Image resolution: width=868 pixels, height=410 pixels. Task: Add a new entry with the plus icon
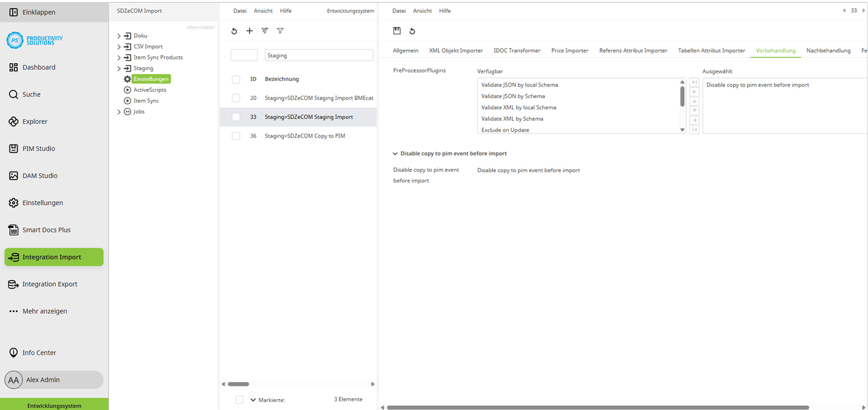click(x=249, y=31)
